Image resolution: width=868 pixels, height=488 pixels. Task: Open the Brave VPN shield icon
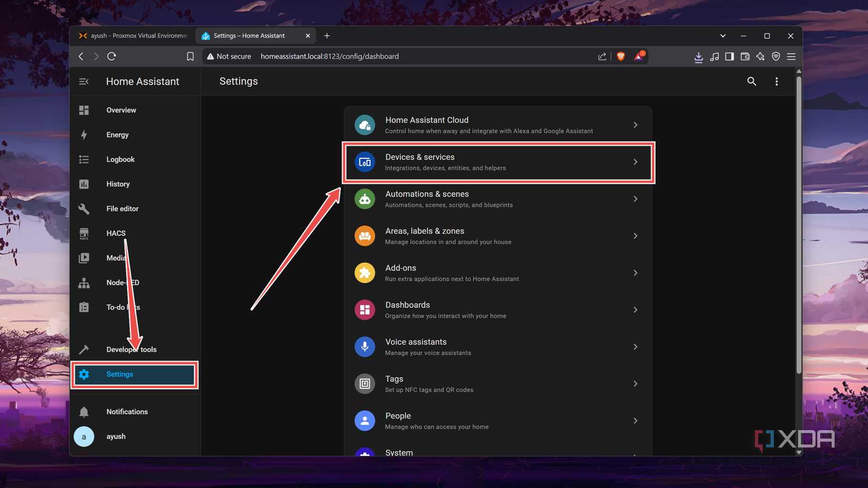click(776, 56)
